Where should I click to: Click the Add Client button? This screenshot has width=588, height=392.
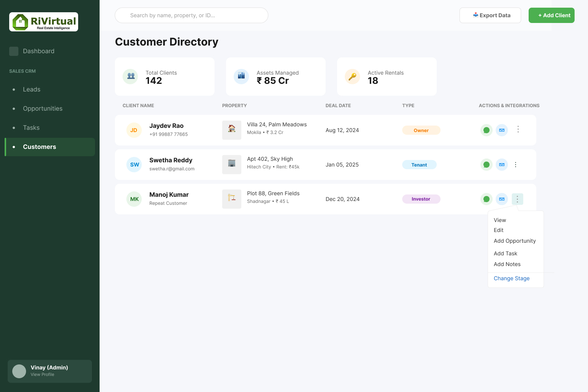tap(552, 15)
